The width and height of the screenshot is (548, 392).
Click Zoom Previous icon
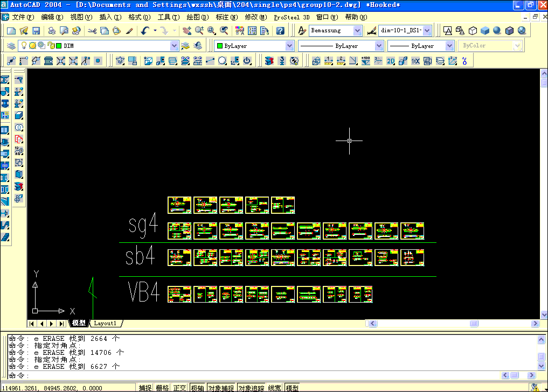pyautogui.click(x=224, y=31)
